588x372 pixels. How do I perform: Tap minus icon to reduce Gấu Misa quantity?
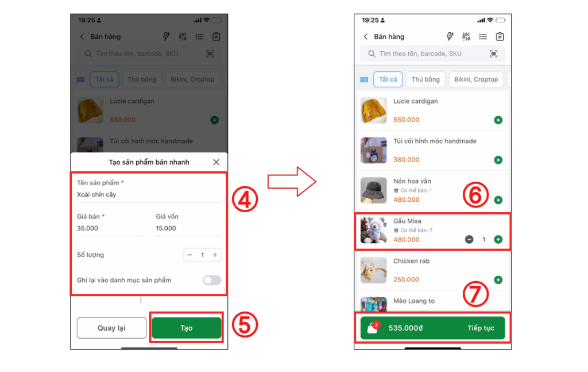tap(469, 240)
